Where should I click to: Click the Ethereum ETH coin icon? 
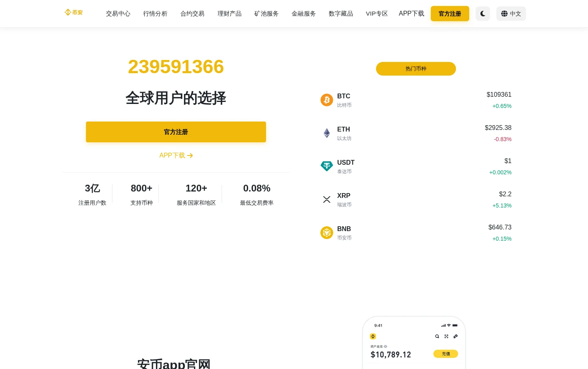coord(327,133)
